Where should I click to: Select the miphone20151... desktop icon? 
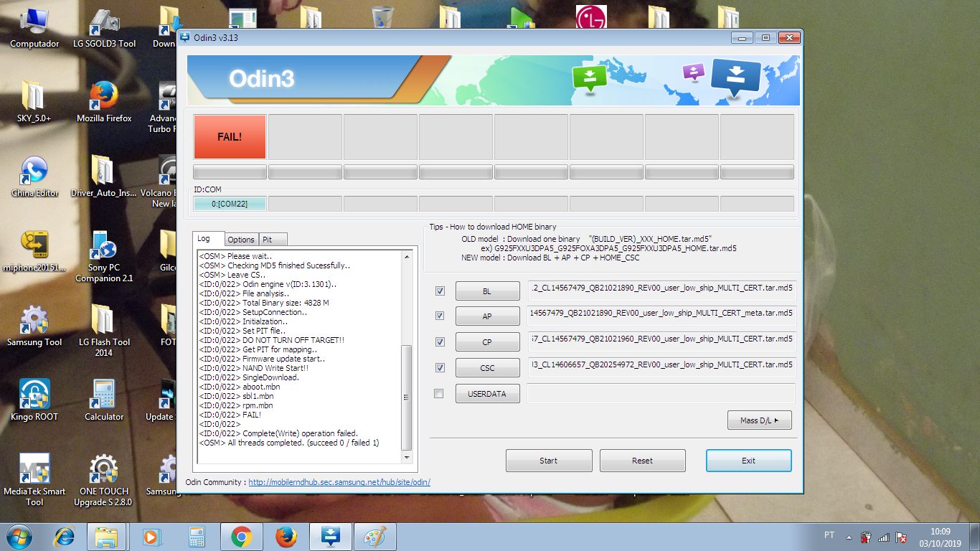pyautogui.click(x=34, y=251)
